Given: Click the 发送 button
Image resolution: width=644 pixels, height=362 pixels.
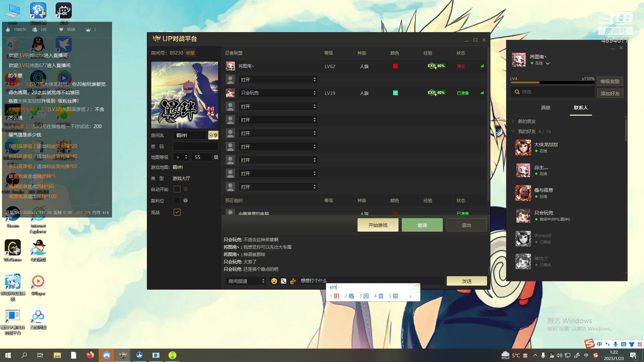Looking at the screenshot, I should pos(467,281).
